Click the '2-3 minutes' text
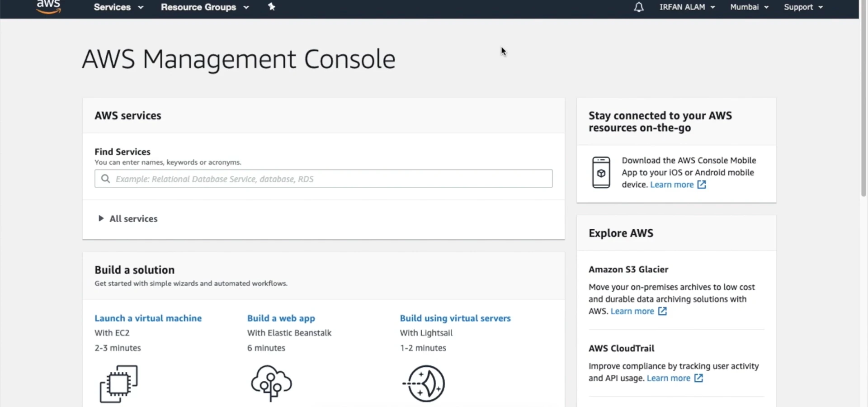The width and height of the screenshot is (868, 407). [118, 348]
